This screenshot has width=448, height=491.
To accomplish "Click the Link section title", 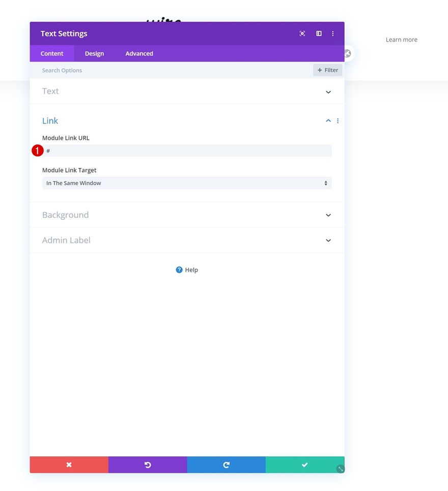I will tap(50, 121).
